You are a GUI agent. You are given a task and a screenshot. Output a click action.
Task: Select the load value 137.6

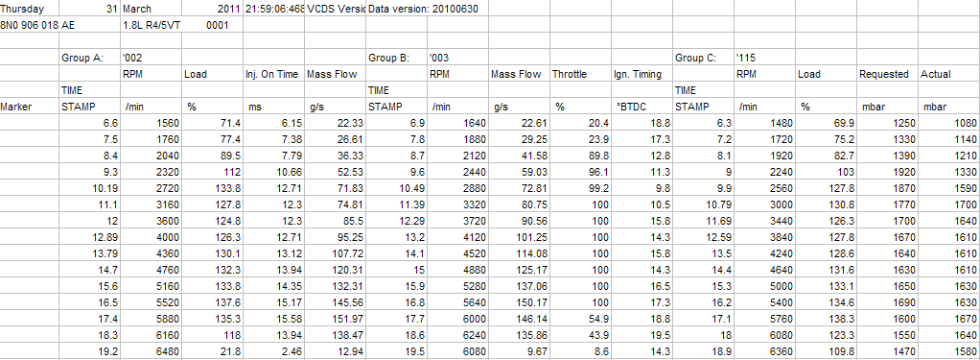(213, 301)
